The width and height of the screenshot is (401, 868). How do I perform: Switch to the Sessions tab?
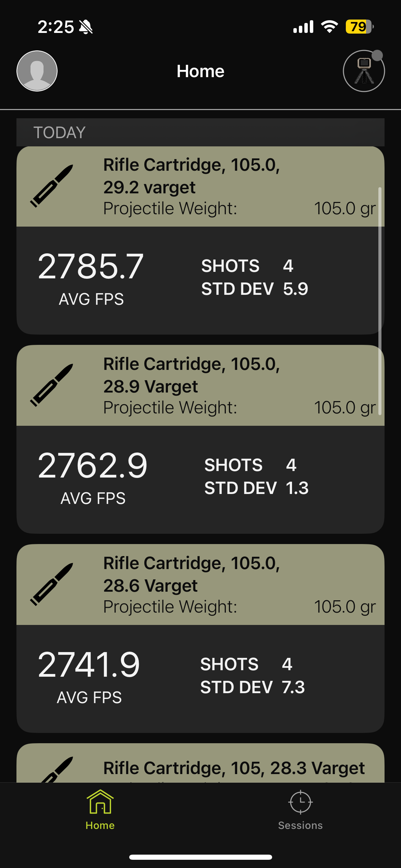300,825
